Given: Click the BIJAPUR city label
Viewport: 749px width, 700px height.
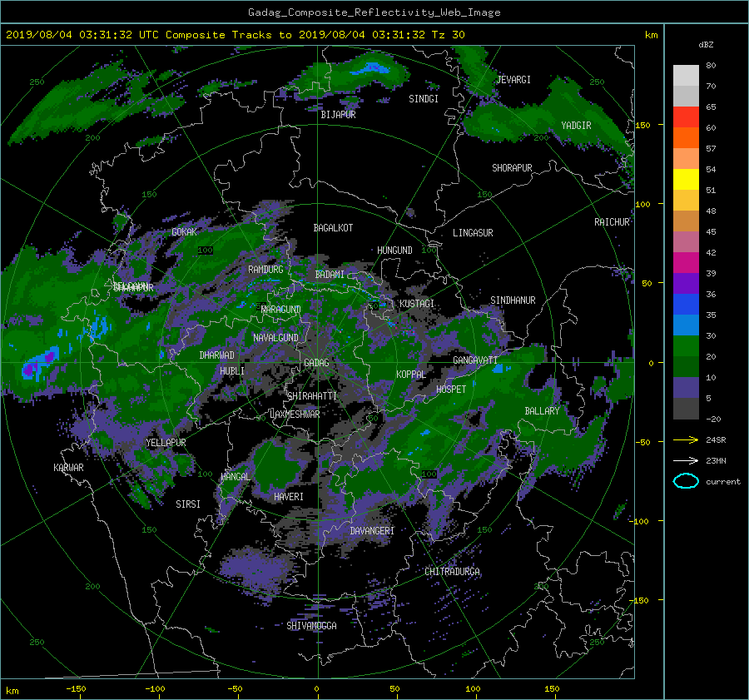Looking at the screenshot, I should coord(338,115).
